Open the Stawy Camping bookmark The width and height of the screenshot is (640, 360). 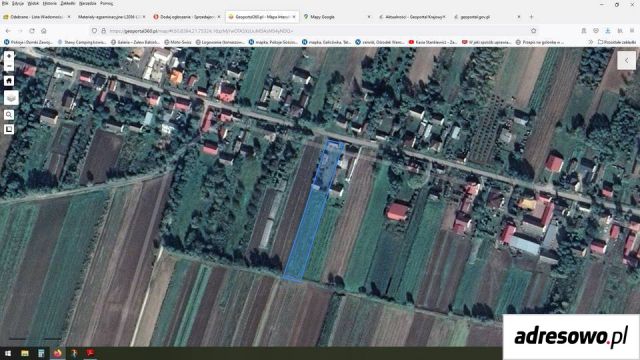pyautogui.click(x=82, y=42)
